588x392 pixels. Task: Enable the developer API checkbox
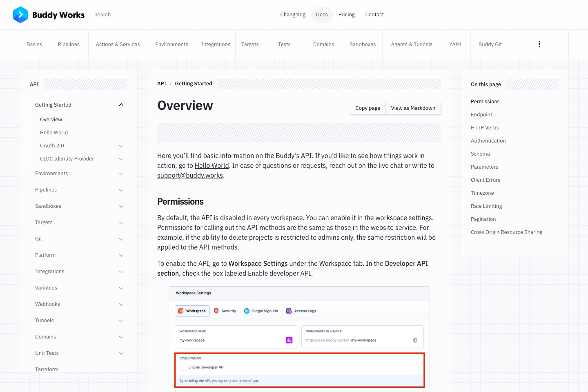tap(183, 367)
